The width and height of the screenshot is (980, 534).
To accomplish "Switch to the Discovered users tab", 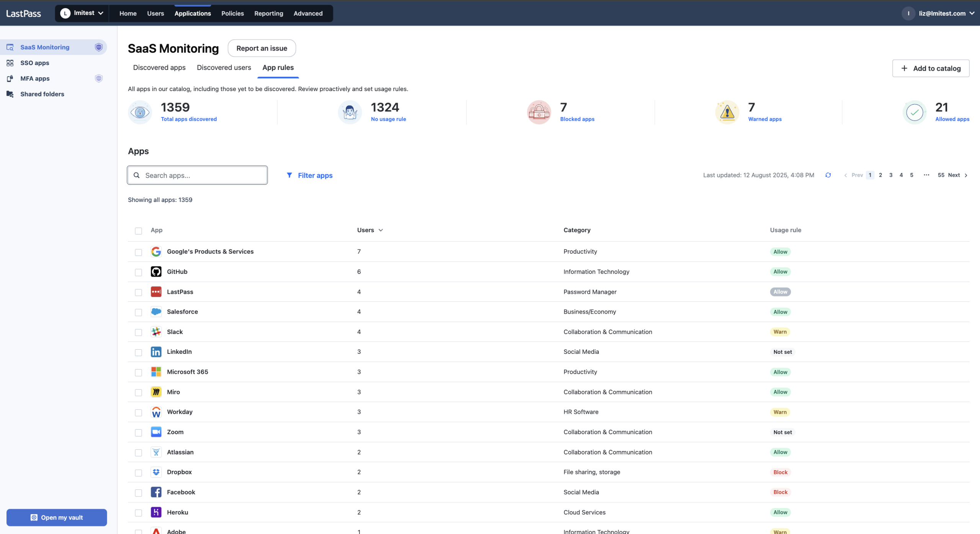I will pos(224,67).
